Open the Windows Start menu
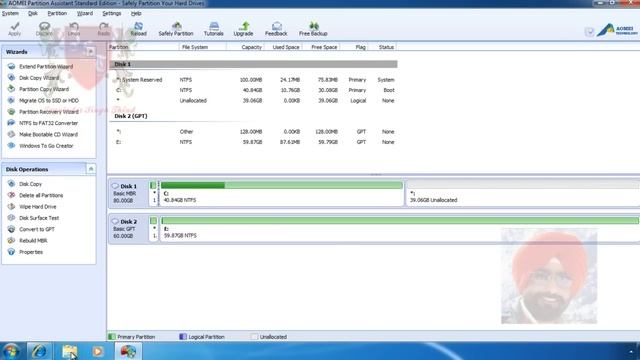 [11, 351]
